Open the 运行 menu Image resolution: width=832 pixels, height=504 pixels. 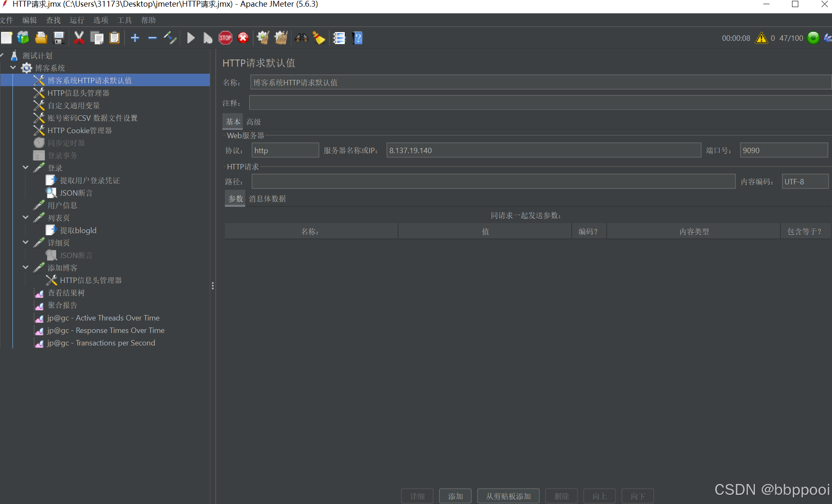tap(77, 20)
